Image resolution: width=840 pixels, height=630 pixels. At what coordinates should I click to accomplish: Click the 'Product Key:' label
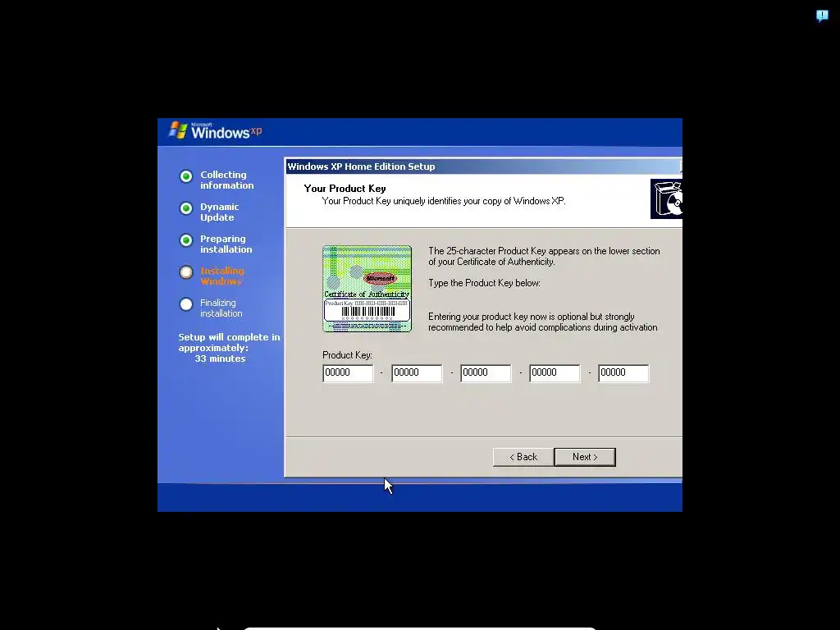coord(347,355)
